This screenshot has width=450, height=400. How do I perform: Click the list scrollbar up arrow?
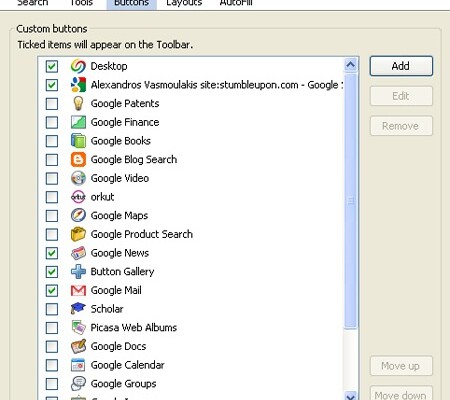[x=350, y=65]
